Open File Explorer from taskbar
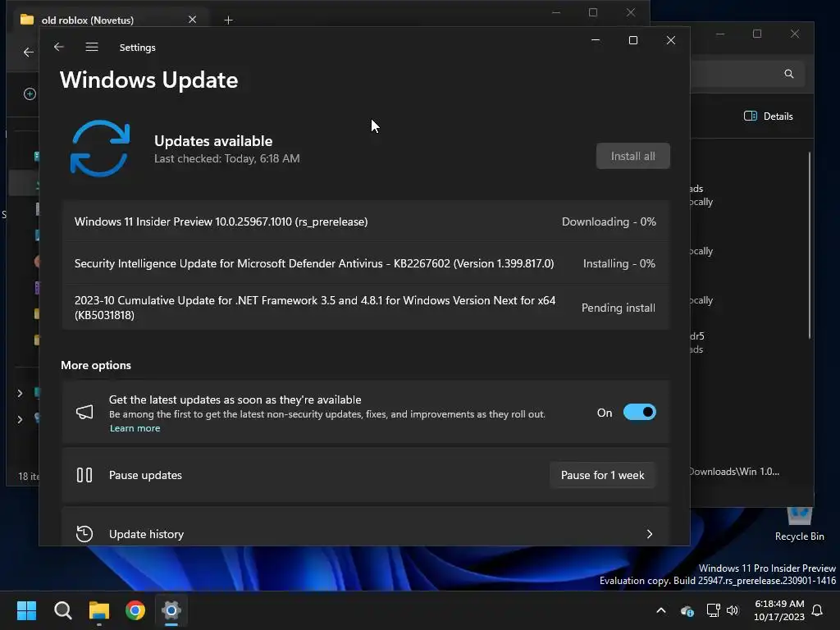This screenshot has height=630, width=840. tap(99, 610)
